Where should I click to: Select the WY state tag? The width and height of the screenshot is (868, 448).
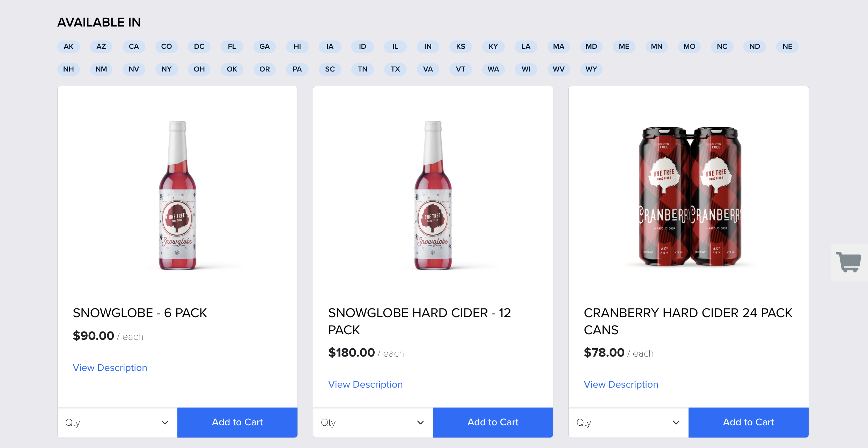591,69
